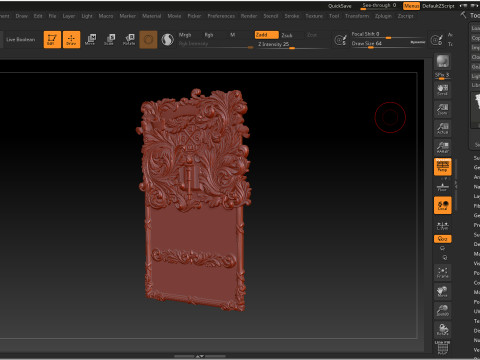Open the Marker menu
Viewport: 480px width, 360px height.
tap(127, 16)
